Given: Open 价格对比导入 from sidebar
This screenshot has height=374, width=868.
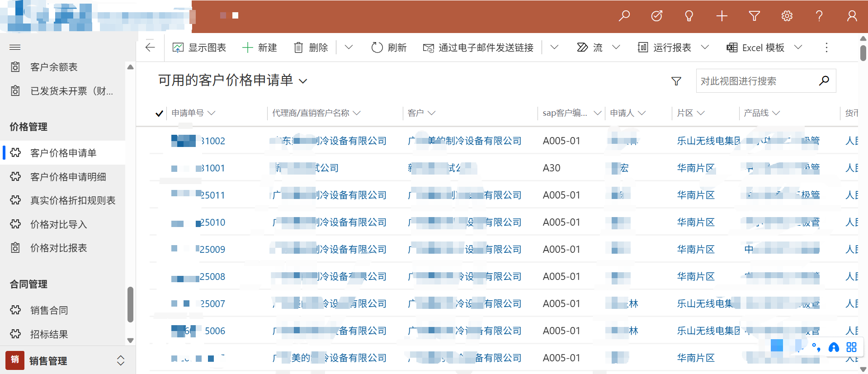Looking at the screenshot, I should point(58,224).
